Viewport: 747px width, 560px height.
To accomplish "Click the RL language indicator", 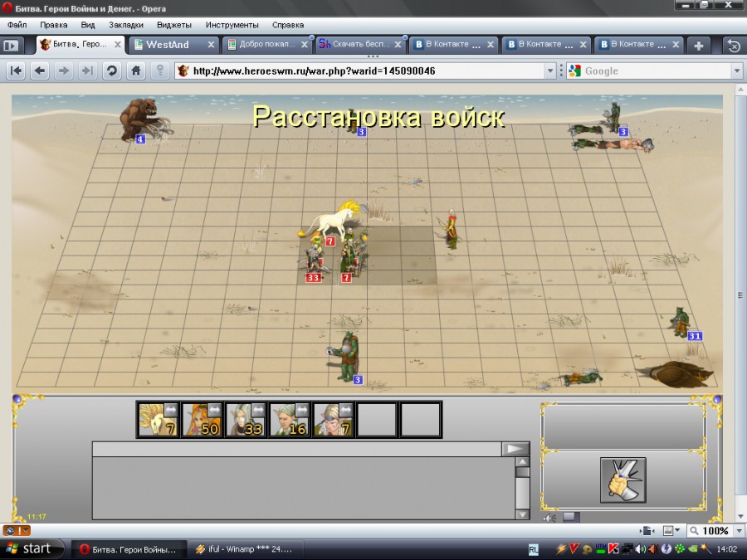I will [x=534, y=550].
